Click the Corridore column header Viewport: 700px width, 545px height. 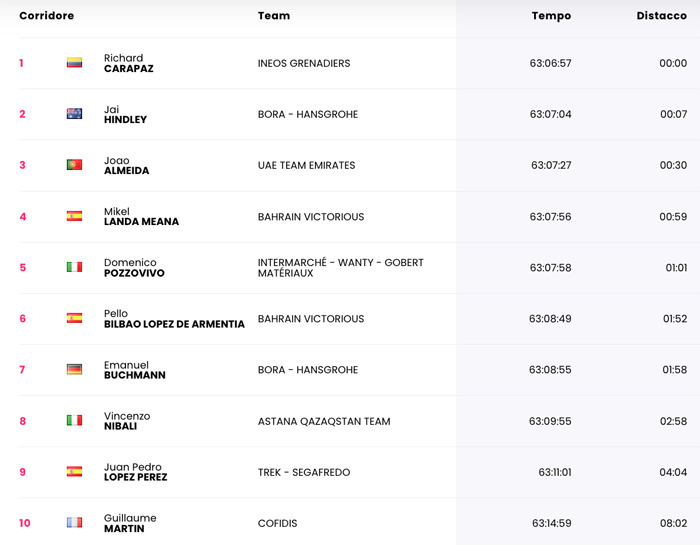click(x=46, y=16)
